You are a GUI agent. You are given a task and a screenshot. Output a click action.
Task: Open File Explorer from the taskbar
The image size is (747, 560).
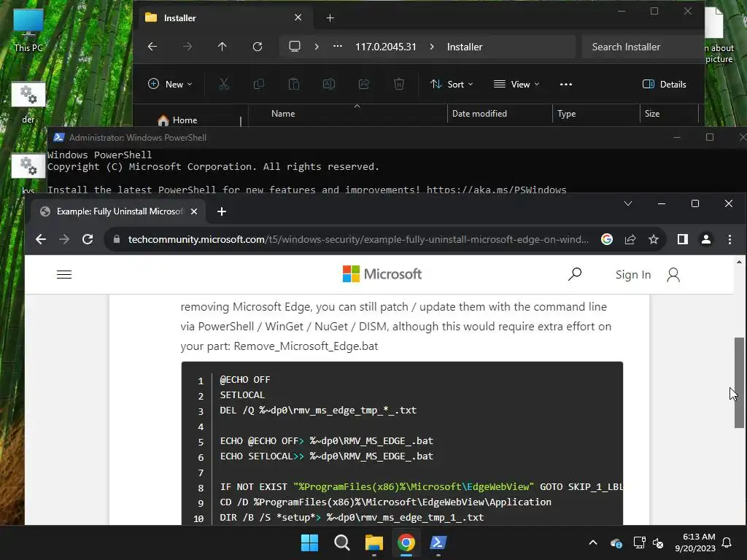pyautogui.click(x=374, y=542)
